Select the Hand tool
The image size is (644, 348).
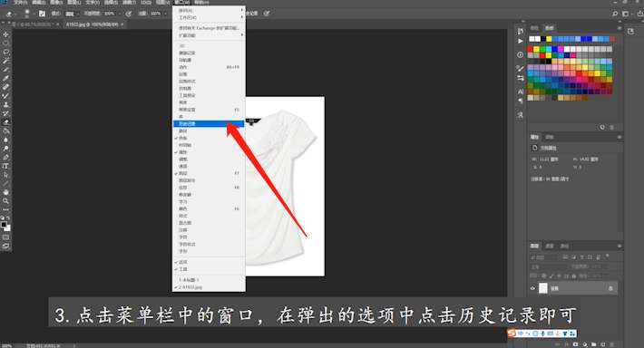tap(5, 192)
